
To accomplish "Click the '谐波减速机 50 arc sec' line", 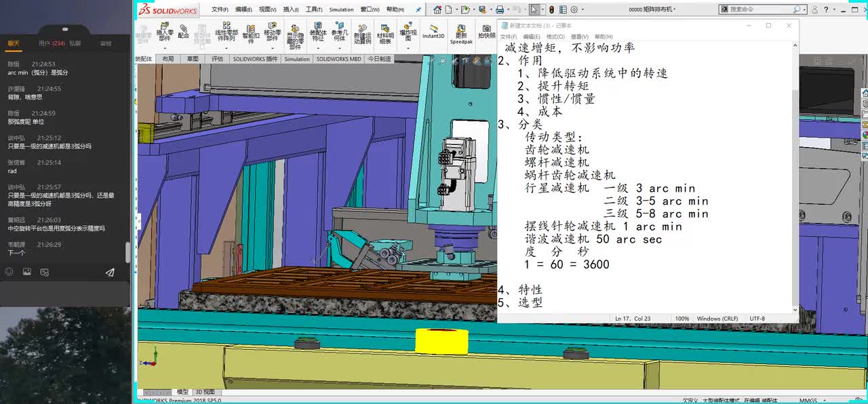I will [593, 239].
